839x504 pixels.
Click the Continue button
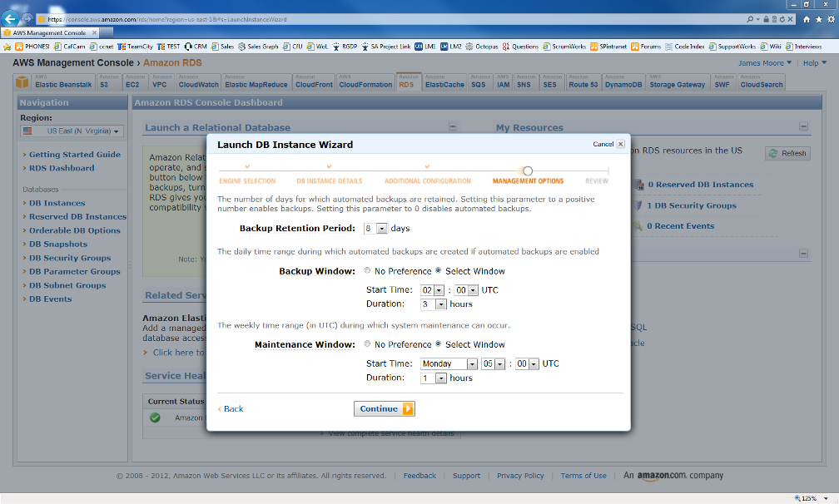click(385, 408)
